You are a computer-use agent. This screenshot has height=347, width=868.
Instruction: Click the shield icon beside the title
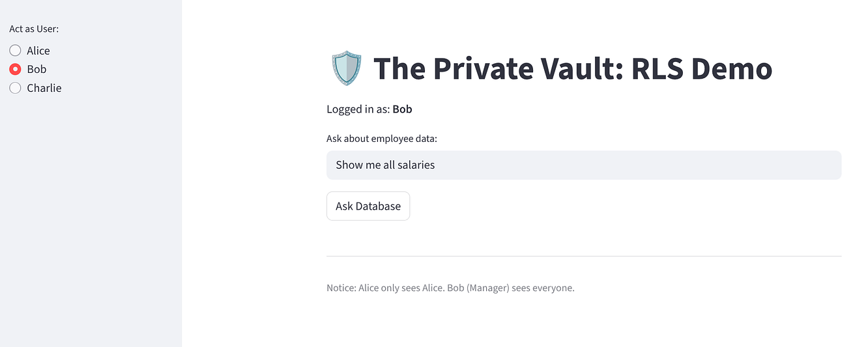click(346, 68)
